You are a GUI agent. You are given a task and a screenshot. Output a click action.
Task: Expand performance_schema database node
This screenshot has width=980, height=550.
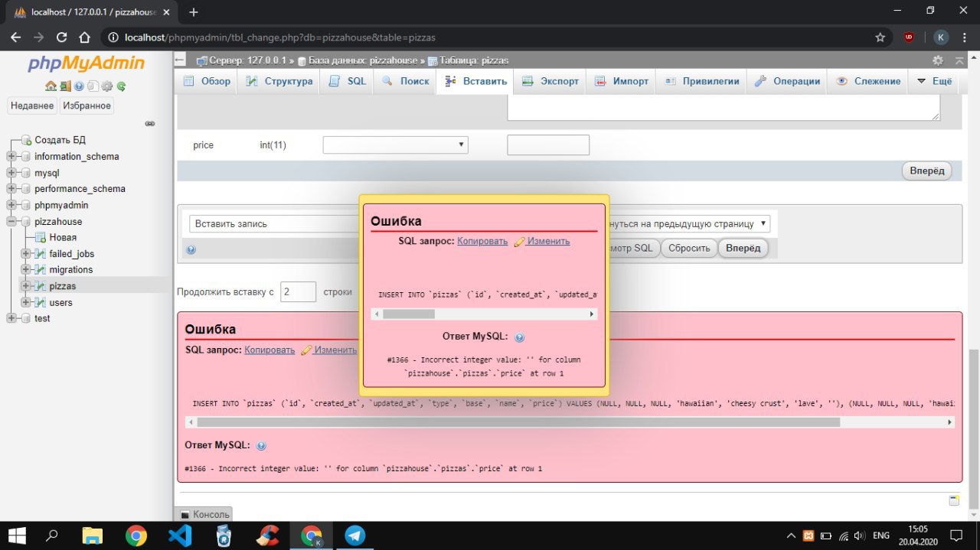click(11, 188)
